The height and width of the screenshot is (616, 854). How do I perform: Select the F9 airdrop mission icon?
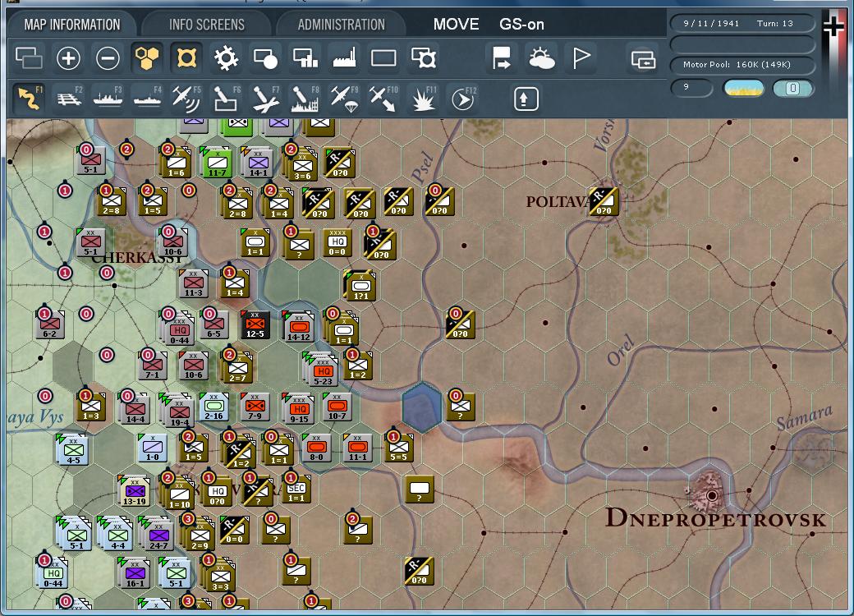pos(345,99)
